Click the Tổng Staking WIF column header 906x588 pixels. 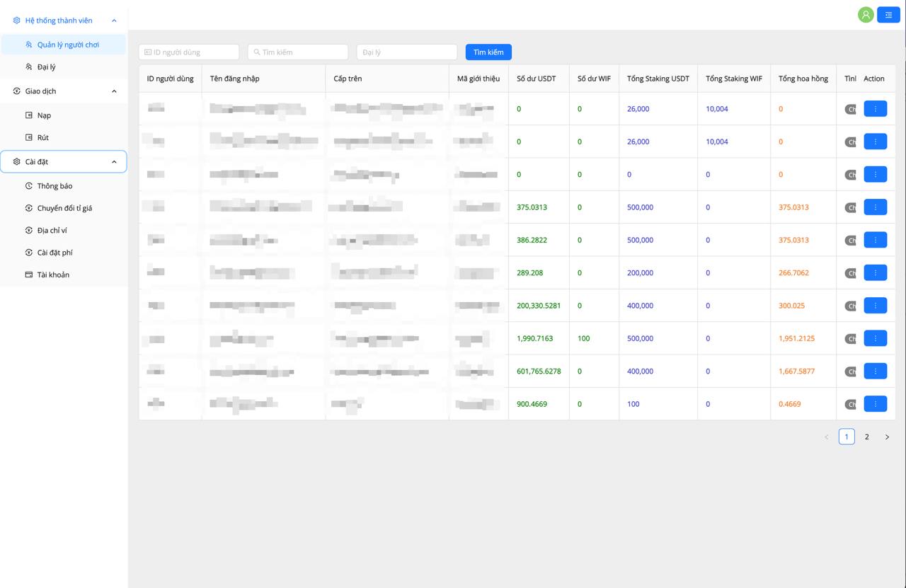click(734, 79)
